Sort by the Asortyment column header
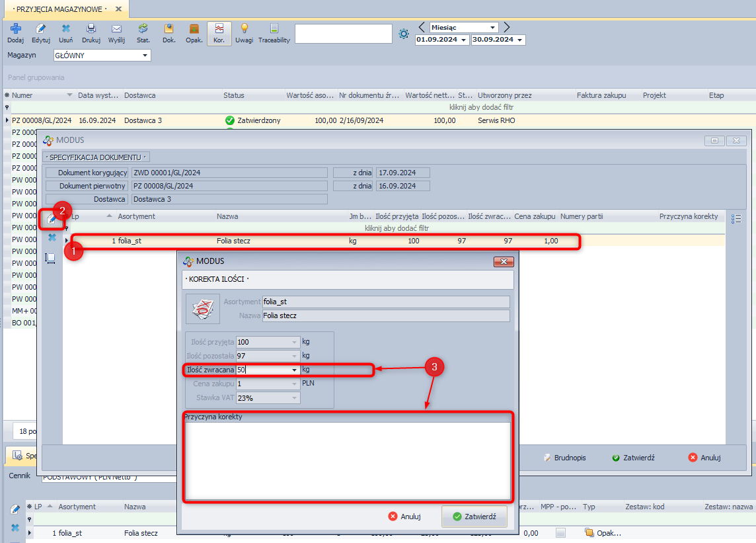Image resolution: width=756 pixels, height=543 pixels. tap(136, 216)
